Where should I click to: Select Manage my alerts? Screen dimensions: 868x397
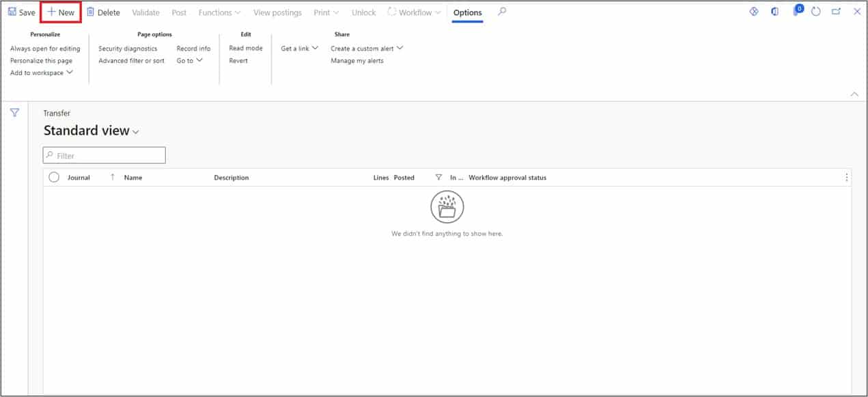point(356,60)
